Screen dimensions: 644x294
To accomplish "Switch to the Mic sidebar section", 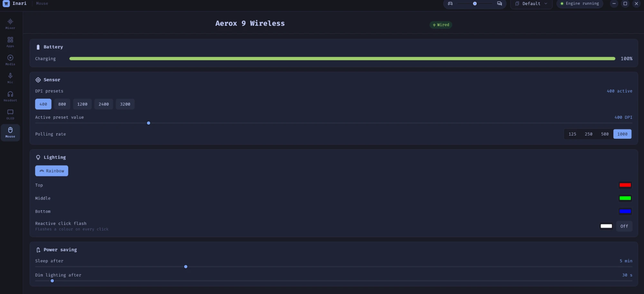I will coord(10,78).
